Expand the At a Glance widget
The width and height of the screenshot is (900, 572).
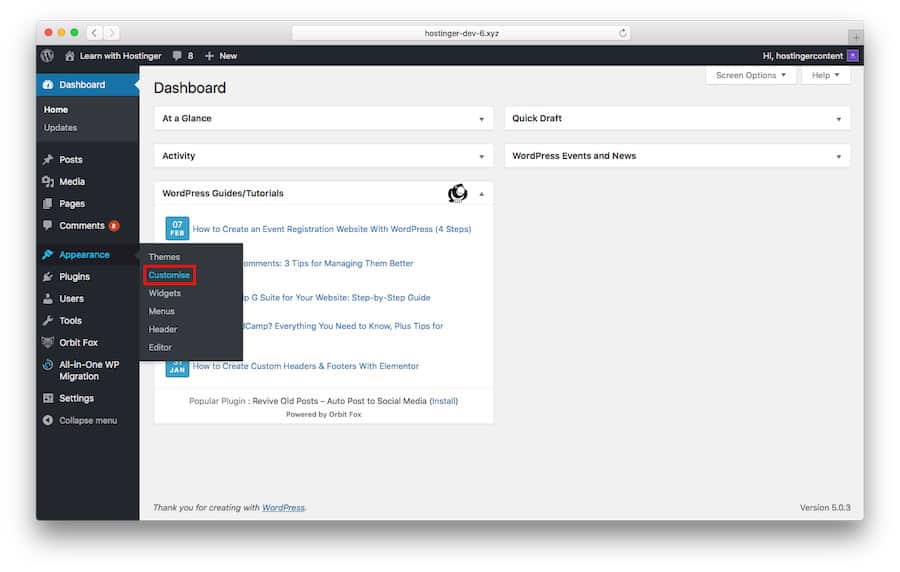(x=482, y=119)
